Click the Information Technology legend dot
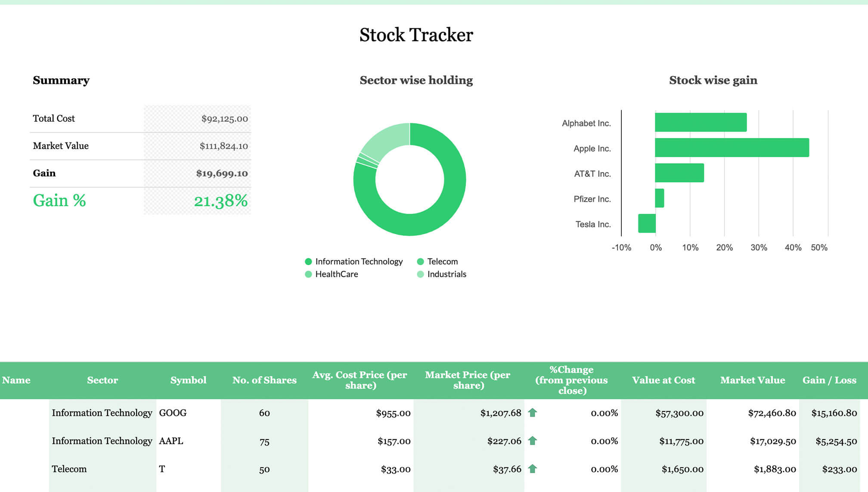This screenshot has width=868, height=492. point(308,261)
